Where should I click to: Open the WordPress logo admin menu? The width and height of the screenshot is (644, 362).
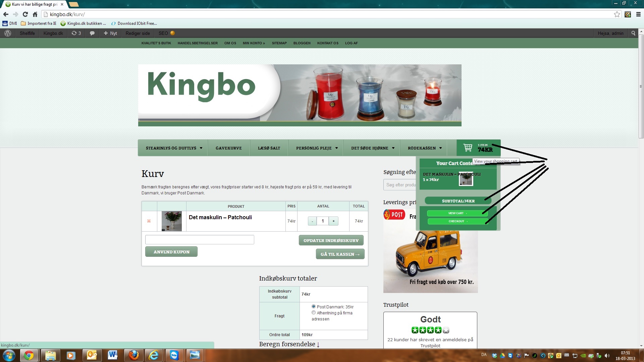click(8, 33)
